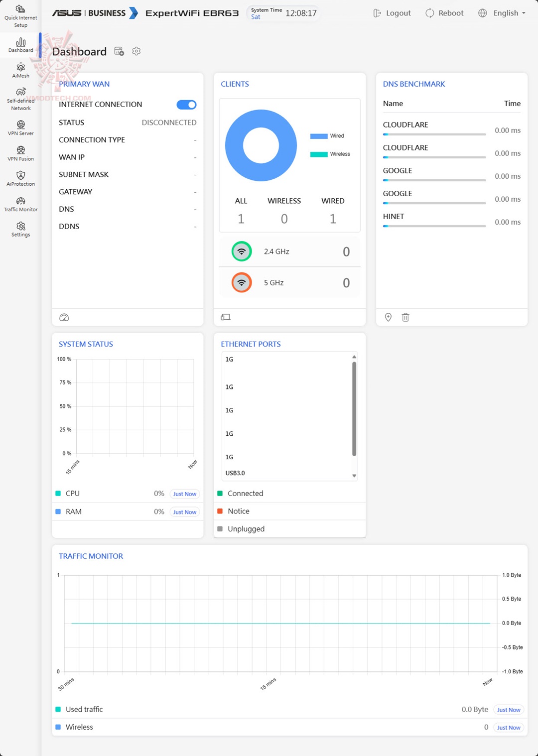Click HINET row in DNS Benchmark
Image resolution: width=538 pixels, height=756 pixels.
[452, 220]
